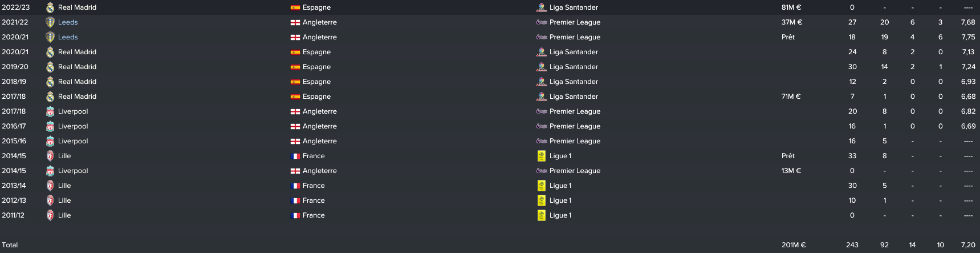This screenshot has width=980, height=253.
Task: Select the 2014/15 Lille loan season row
Action: (x=490, y=156)
